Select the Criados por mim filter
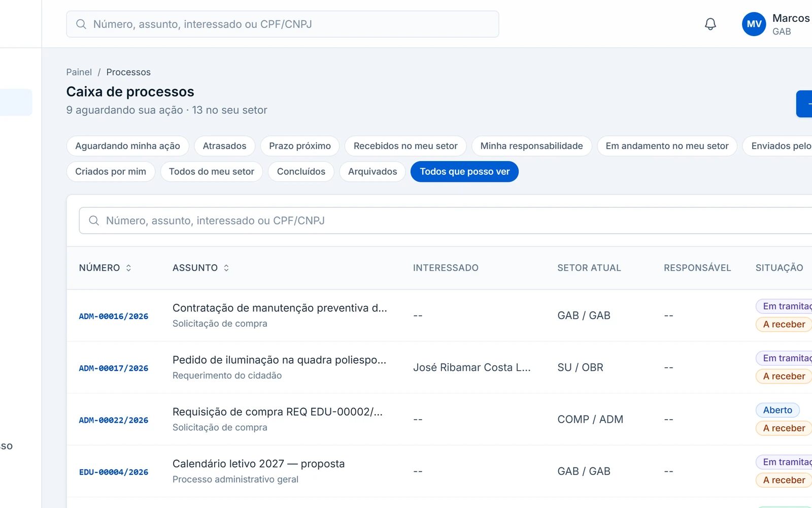This screenshot has width=812, height=508. [x=111, y=172]
